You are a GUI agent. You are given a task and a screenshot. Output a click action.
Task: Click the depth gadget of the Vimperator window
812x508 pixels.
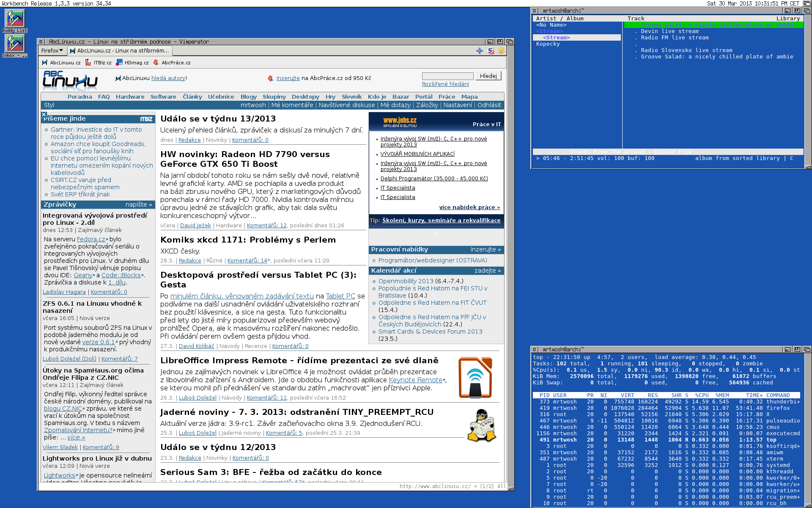point(510,41)
